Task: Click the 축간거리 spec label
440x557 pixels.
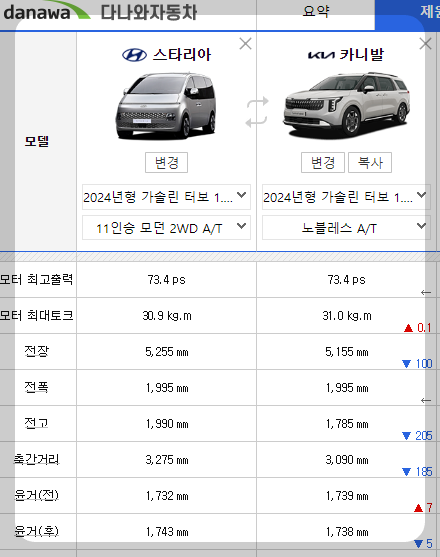Action: coord(37,459)
